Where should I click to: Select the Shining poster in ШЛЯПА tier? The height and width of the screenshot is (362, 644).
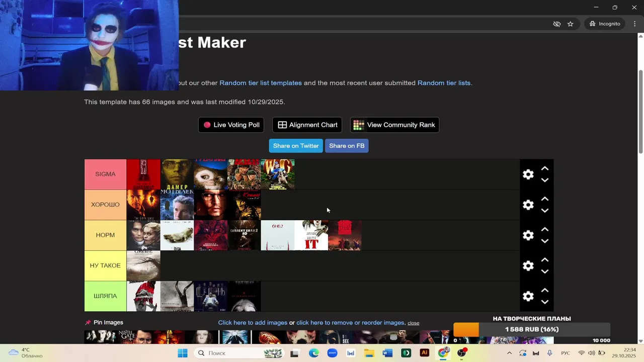[x=143, y=296]
